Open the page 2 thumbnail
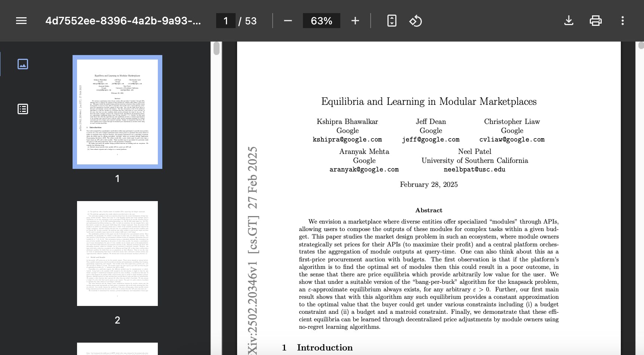644x355 pixels. pyautogui.click(x=117, y=254)
